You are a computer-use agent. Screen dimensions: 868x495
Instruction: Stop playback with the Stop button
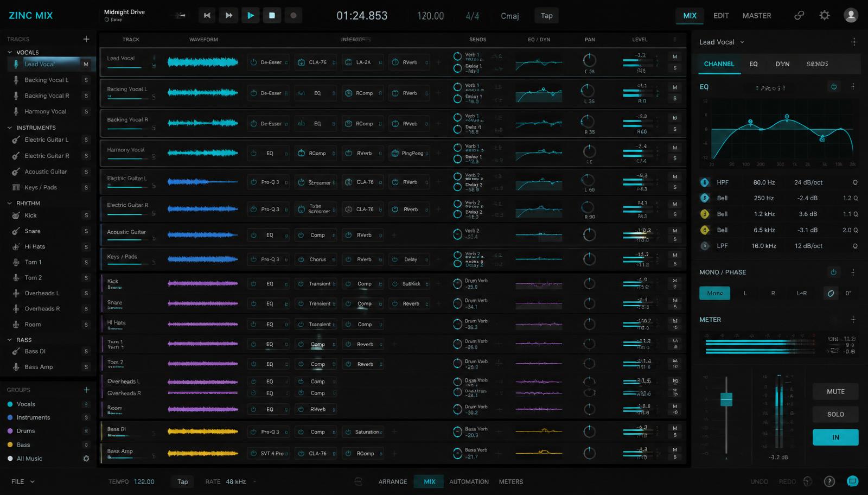tap(272, 16)
